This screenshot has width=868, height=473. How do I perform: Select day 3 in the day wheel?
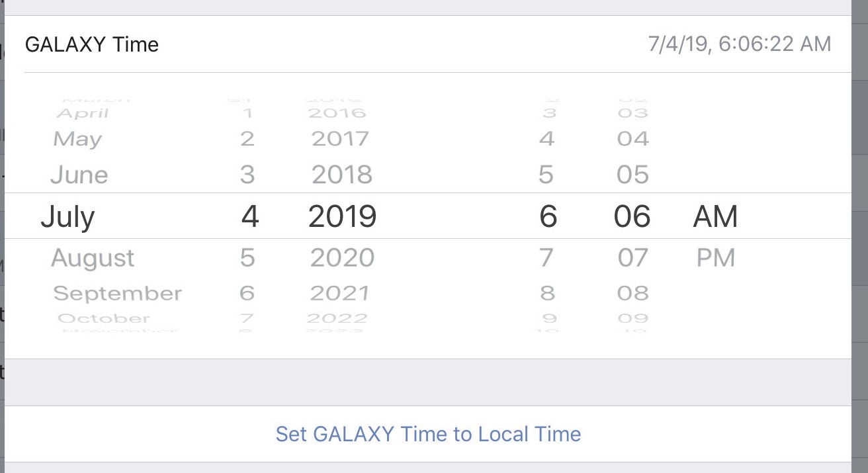(247, 175)
